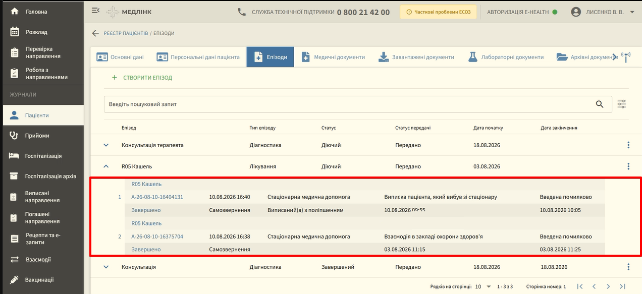The image size is (644, 294).
Task: Open the A-26-08-10-16404131 record link
Action: (x=157, y=197)
